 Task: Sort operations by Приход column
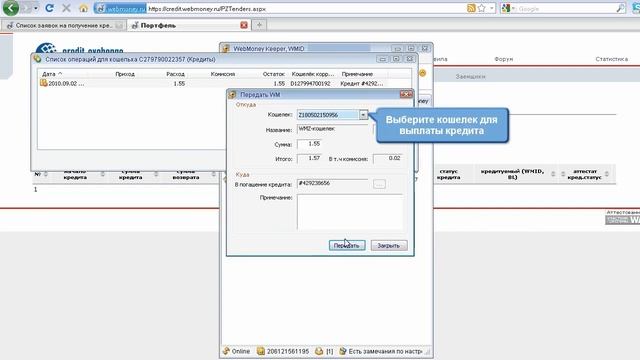pos(125,74)
